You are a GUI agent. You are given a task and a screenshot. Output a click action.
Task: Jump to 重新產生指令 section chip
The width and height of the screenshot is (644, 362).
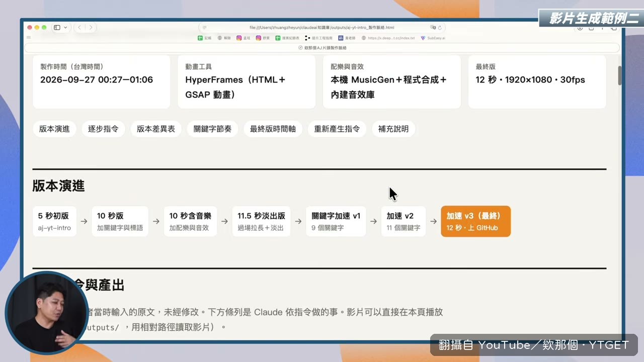[x=337, y=129]
